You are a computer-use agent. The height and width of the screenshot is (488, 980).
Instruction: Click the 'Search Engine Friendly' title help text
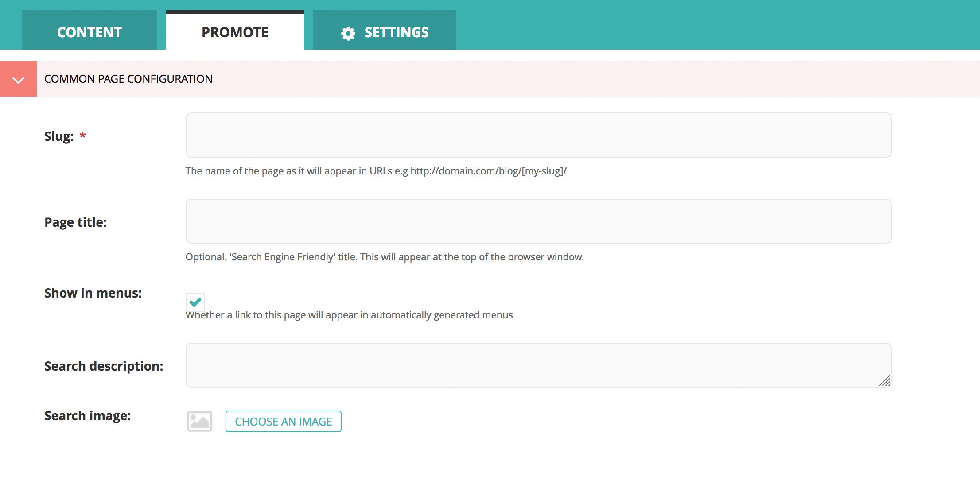[385, 257]
